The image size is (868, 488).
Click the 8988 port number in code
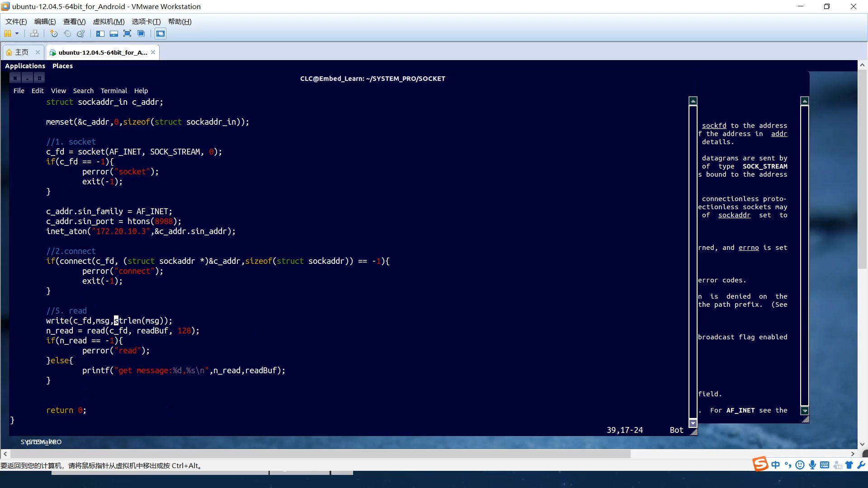(164, 221)
